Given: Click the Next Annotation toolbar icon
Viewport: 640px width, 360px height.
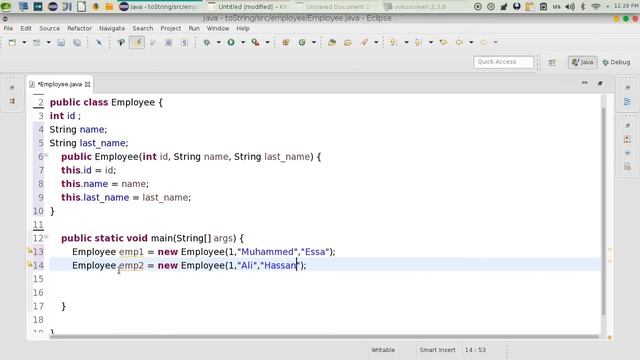Looking at the screenshot, I should point(394,42).
